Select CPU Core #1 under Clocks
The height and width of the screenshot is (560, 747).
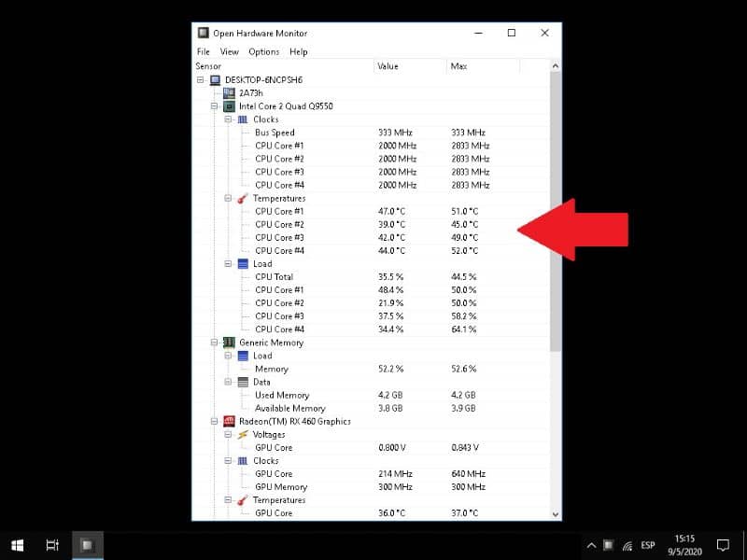(371, 146)
